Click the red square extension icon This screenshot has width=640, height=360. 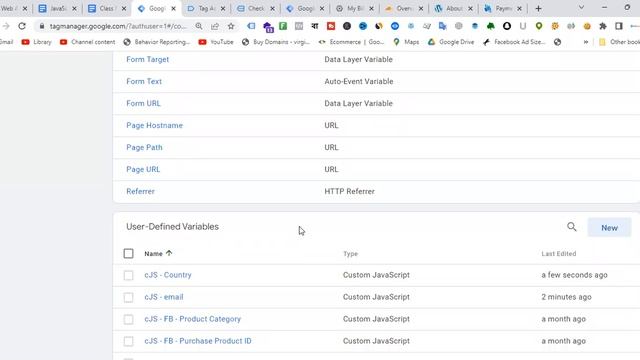click(x=331, y=26)
